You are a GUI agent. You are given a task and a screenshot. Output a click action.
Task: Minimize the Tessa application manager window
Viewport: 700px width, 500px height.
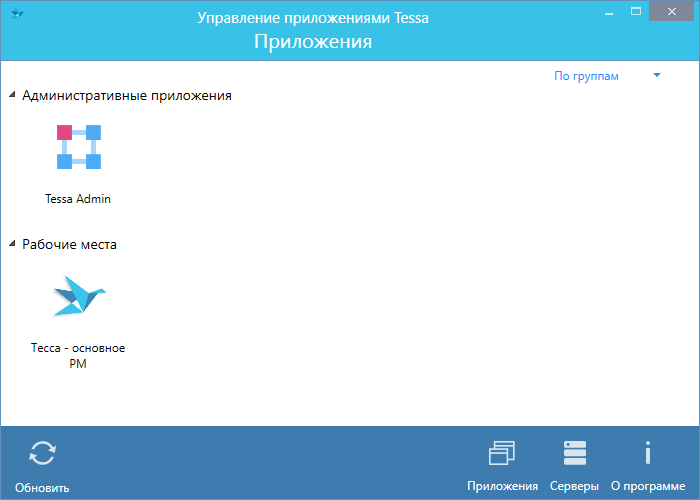[x=608, y=12]
